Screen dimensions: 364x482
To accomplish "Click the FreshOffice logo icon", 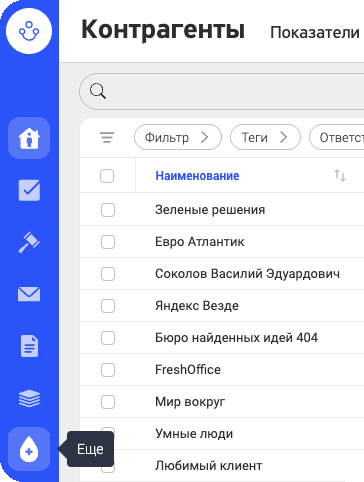I will tap(29, 31).
